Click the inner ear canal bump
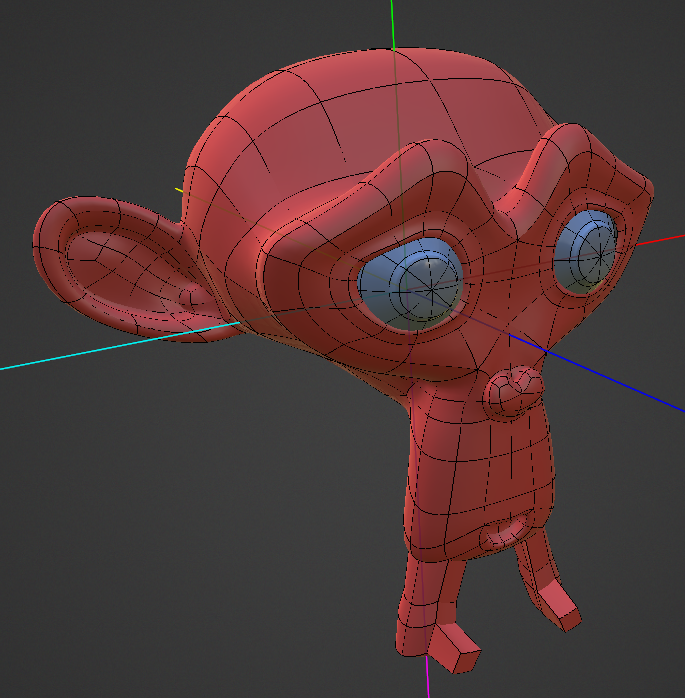Screen dimensions: 685x698 click(191, 296)
